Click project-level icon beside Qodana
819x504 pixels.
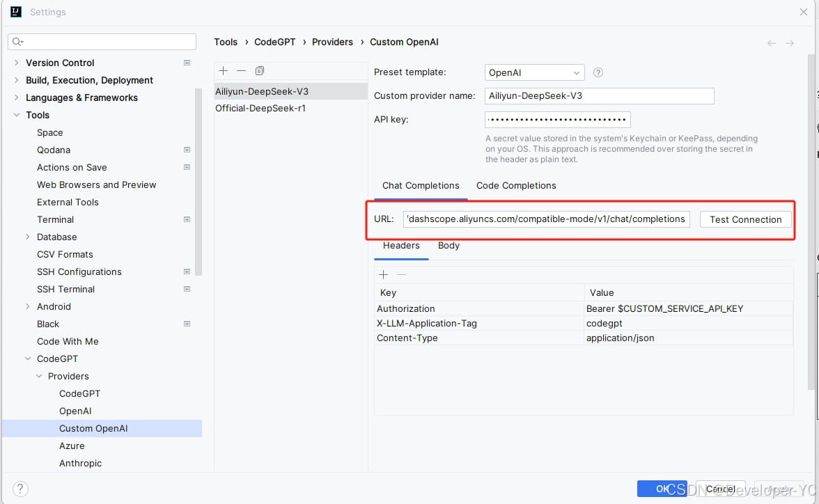coord(187,150)
